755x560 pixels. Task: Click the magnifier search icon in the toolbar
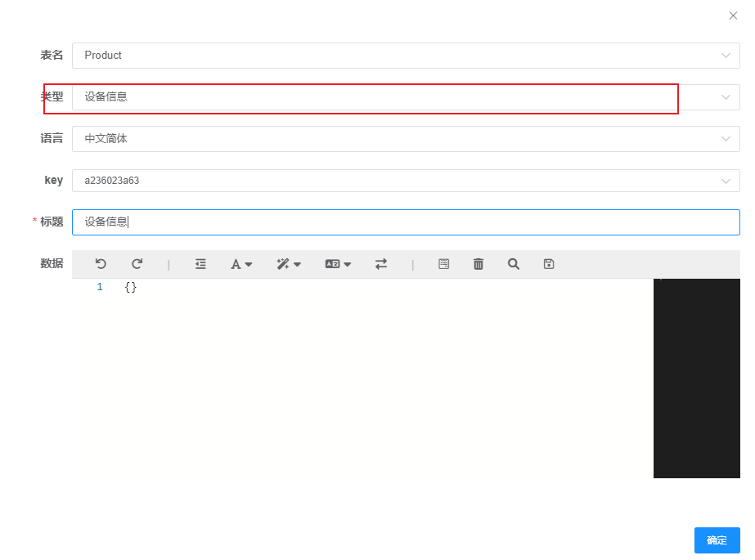point(513,263)
